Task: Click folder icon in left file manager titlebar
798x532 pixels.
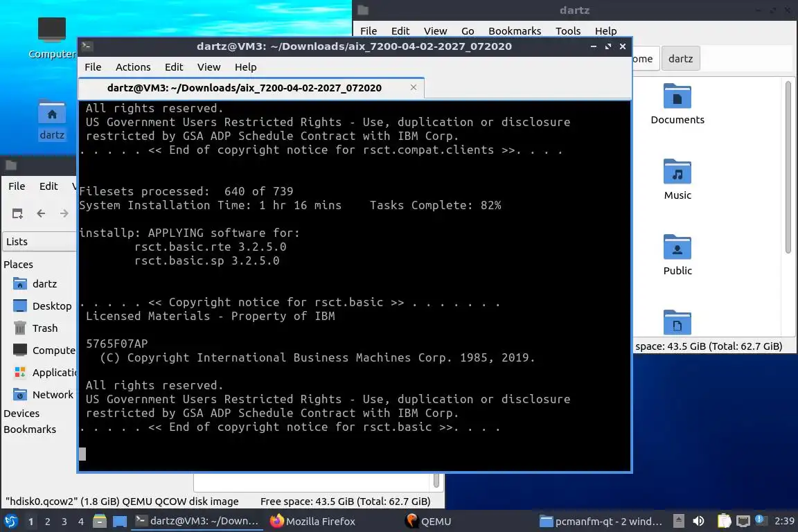Action: (x=11, y=165)
